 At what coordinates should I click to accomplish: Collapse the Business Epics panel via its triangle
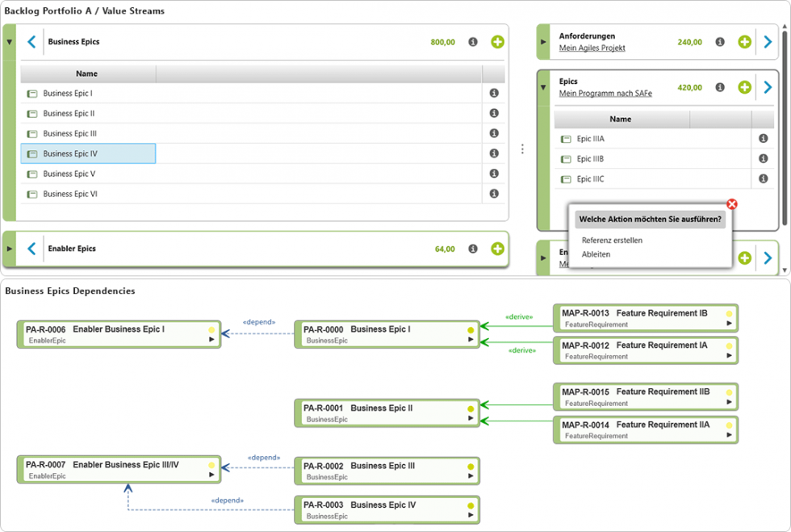(8, 42)
